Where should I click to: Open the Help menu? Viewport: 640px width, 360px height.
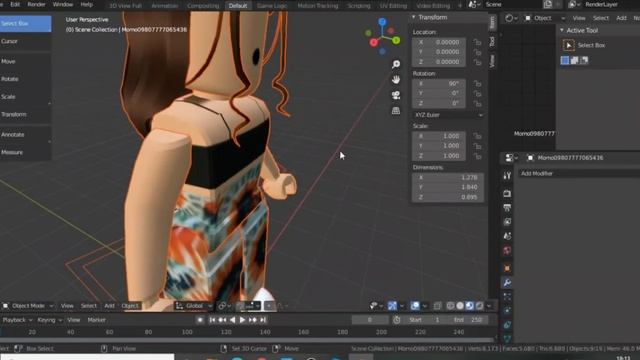click(x=87, y=4)
